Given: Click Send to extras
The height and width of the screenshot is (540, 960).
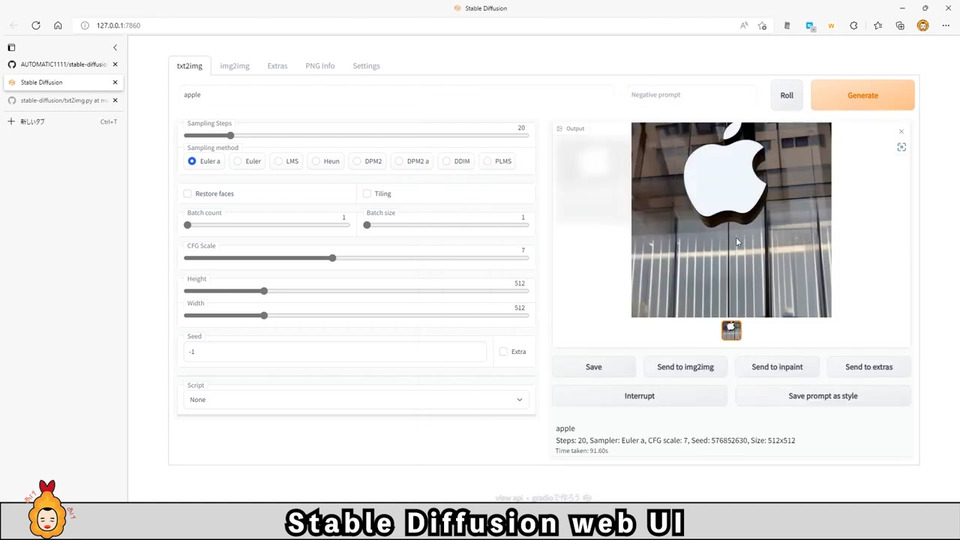Looking at the screenshot, I should tap(869, 367).
